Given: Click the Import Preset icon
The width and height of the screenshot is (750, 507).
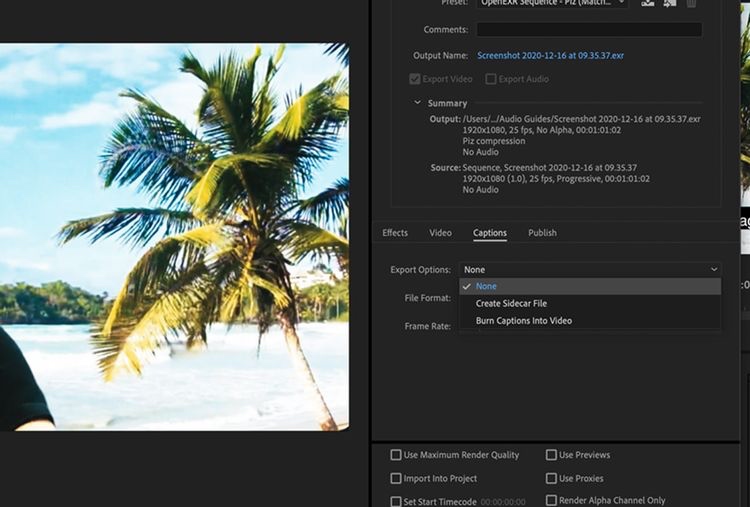Looking at the screenshot, I should (x=670, y=3).
